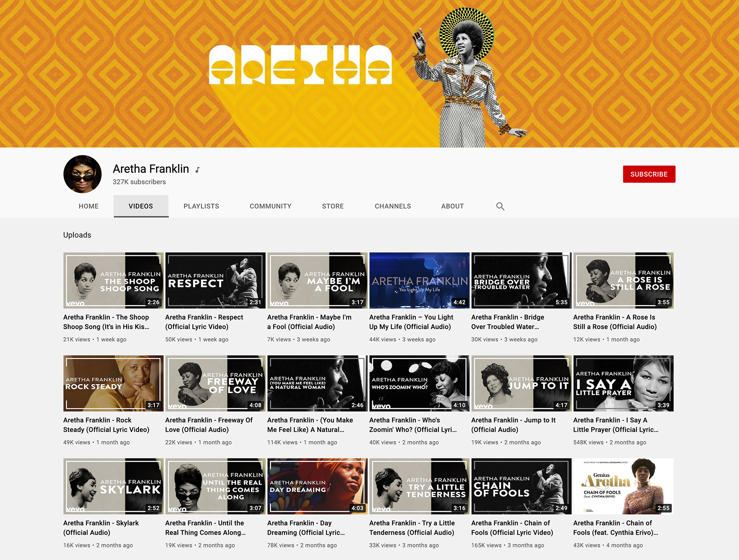The width and height of the screenshot is (739, 560).
Task: Open the About tab
Action: (453, 206)
